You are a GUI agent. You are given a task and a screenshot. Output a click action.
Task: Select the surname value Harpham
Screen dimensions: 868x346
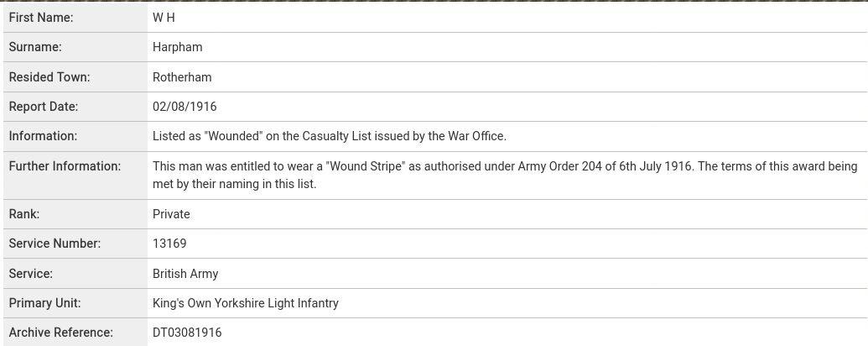(178, 47)
